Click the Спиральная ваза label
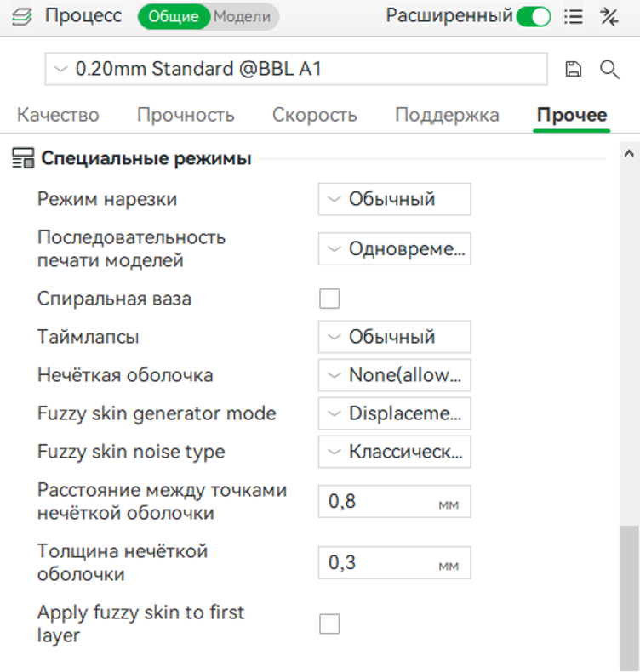The image size is (640, 672). pos(114,299)
